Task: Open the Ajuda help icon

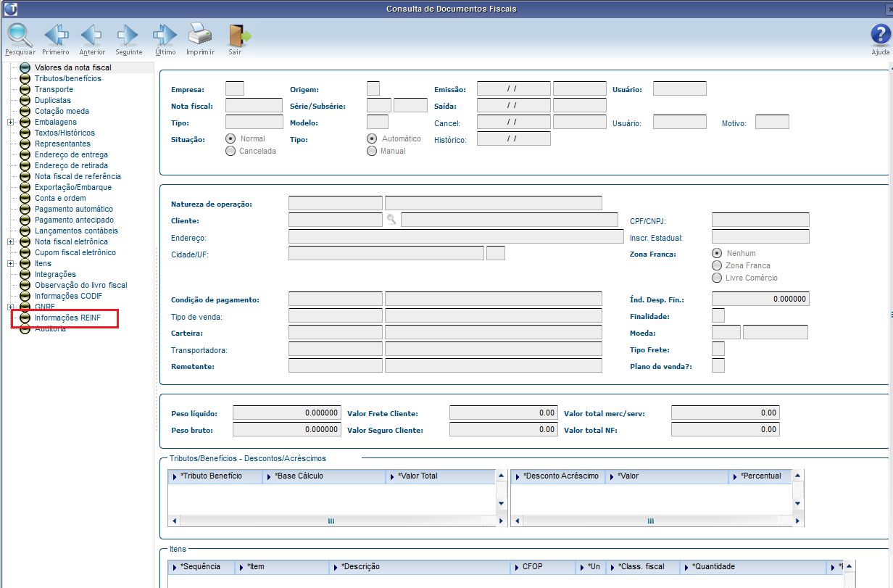Action: pos(880,35)
